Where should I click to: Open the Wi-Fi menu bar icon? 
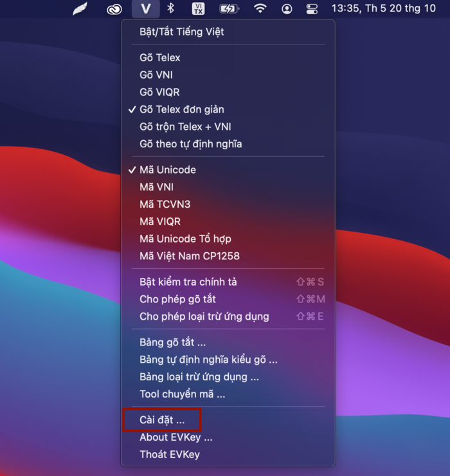[x=260, y=9]
